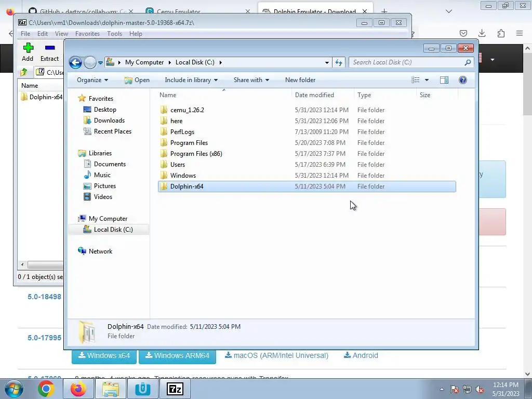The height and width of the screenshot is (399, 532).
Task: Select Dolphin-x64 folder in 7-Zip list
Action: click(x=42, y=97)
